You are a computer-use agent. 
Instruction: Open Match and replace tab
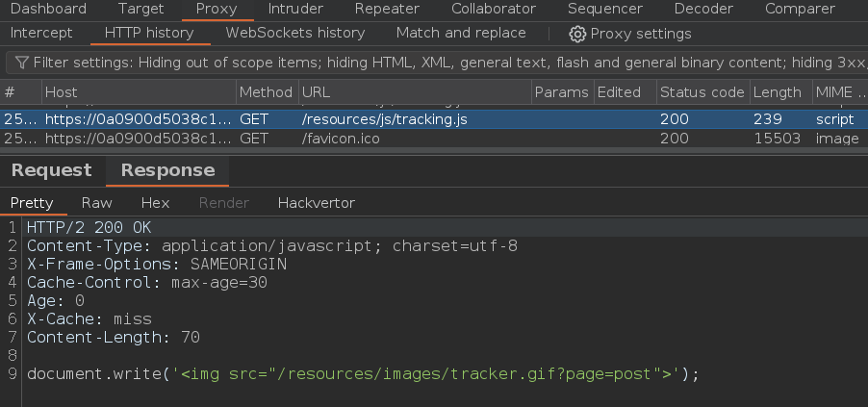461,33
